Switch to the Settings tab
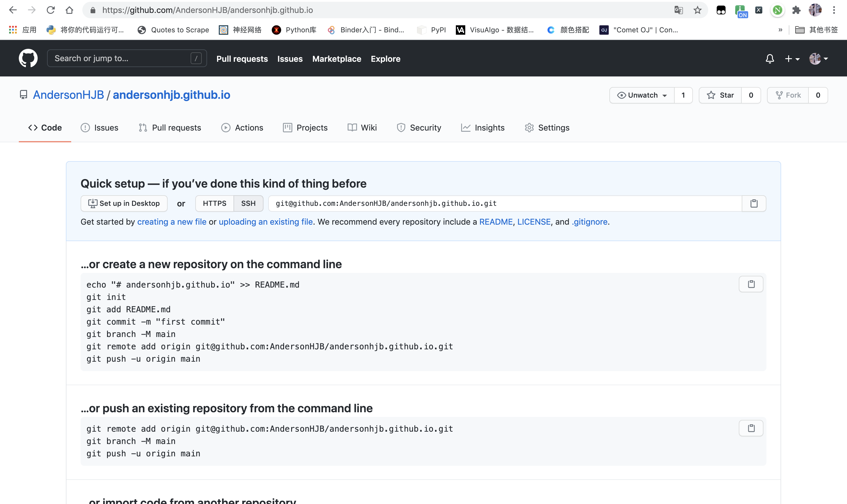 [547, 128]
